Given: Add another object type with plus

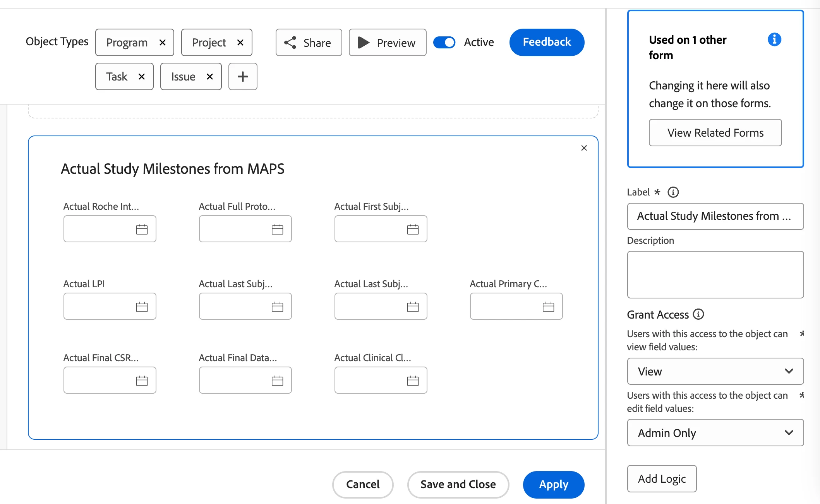Looking at the screenshot, I should tap(243, 77).
